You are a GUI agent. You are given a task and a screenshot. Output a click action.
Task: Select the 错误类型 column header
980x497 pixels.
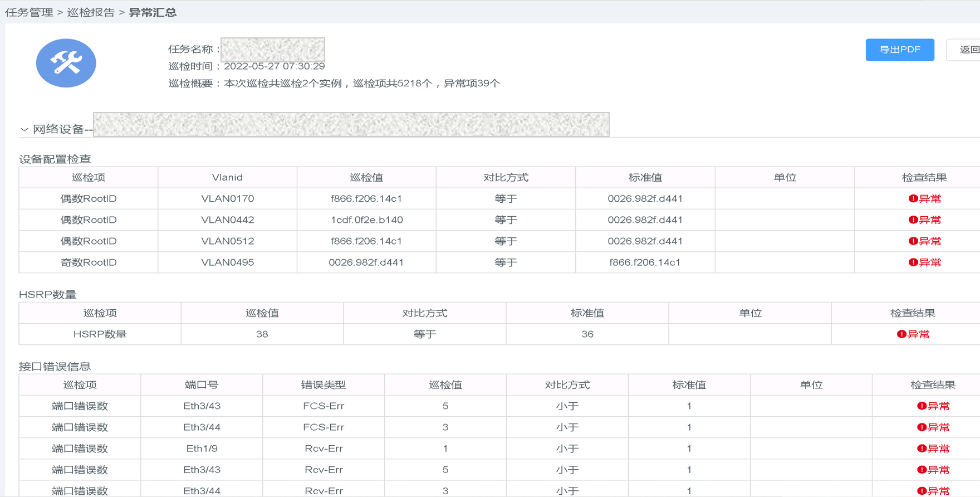pyautogui.click(x=324, y=385)
